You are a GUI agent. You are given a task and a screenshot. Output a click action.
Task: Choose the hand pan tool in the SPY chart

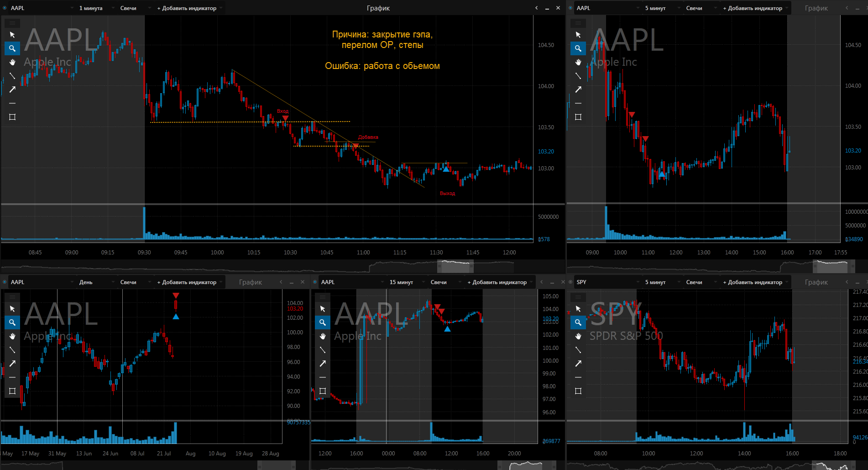tap(578, 336)
